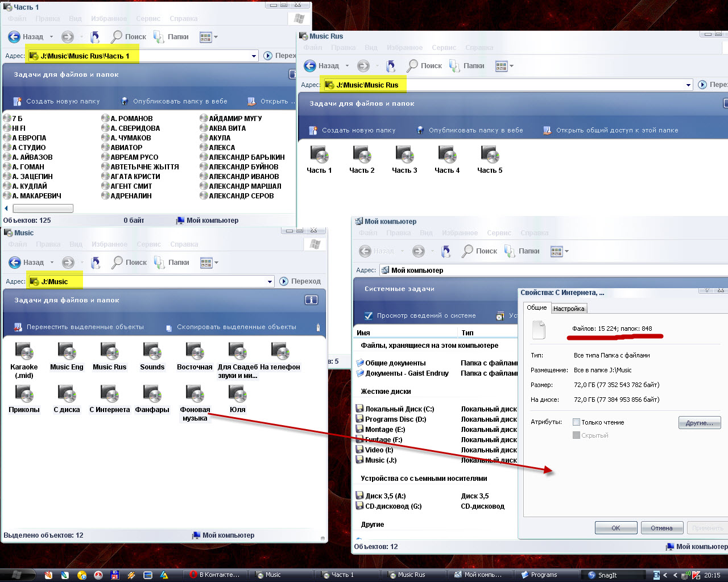This screenshot has height=582, width=728.
Task: Click Up folder icon in Часть 1 window
Action: [95, 37]
